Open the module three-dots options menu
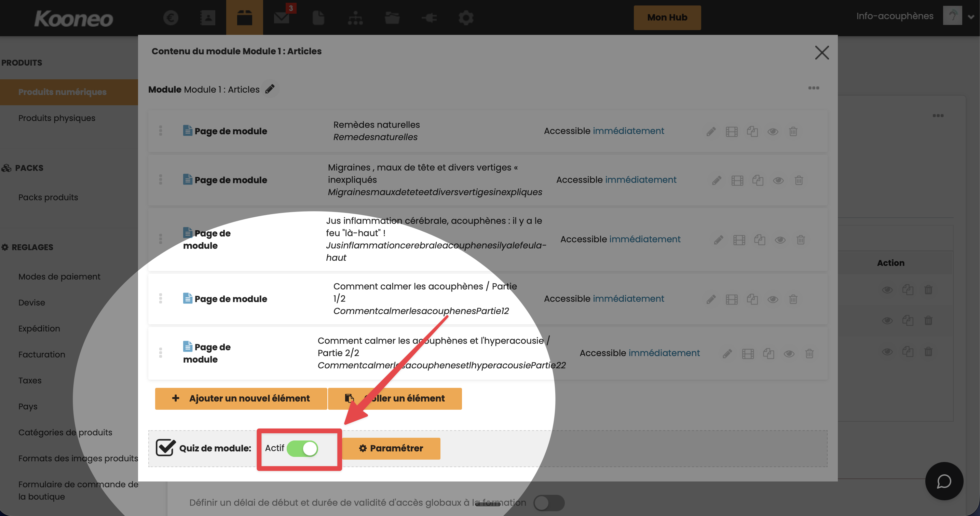 (813, 88)
